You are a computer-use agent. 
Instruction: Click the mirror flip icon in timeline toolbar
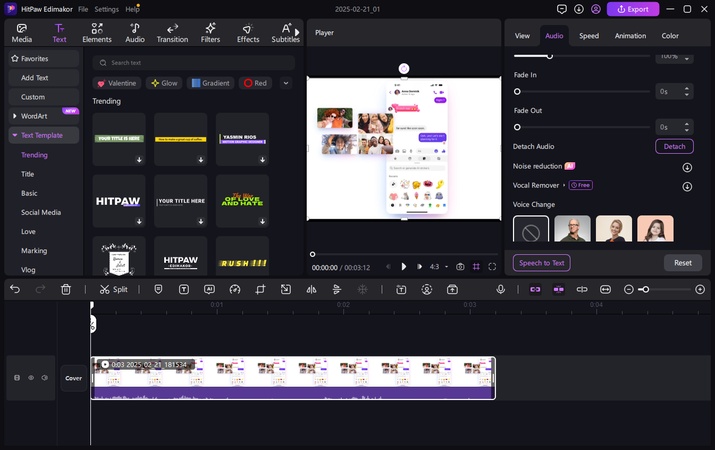[311, 289]
